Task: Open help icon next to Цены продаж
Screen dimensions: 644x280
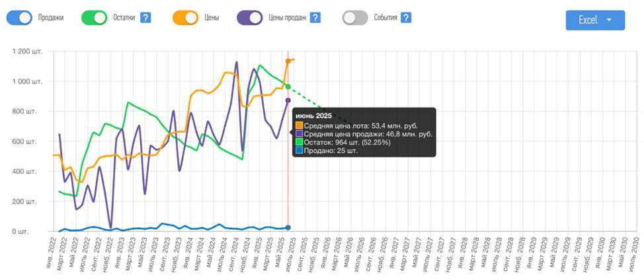Action: tap(315, 18)
